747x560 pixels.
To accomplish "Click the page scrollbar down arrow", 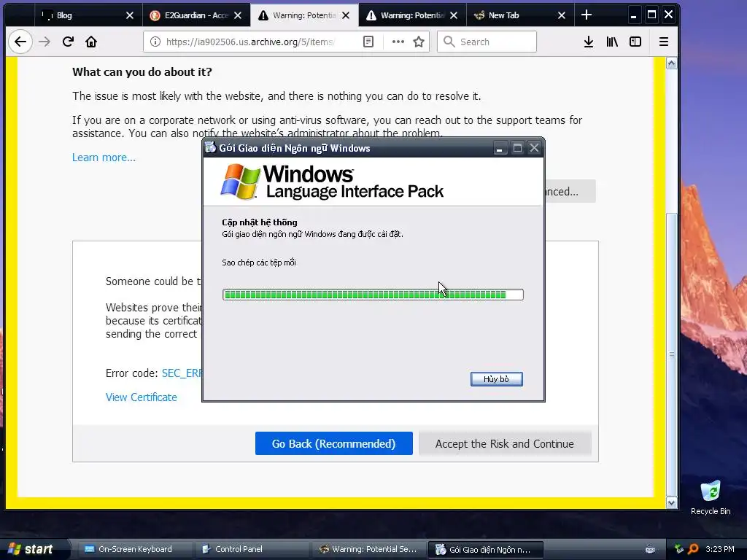I will [x=672, y=503].
